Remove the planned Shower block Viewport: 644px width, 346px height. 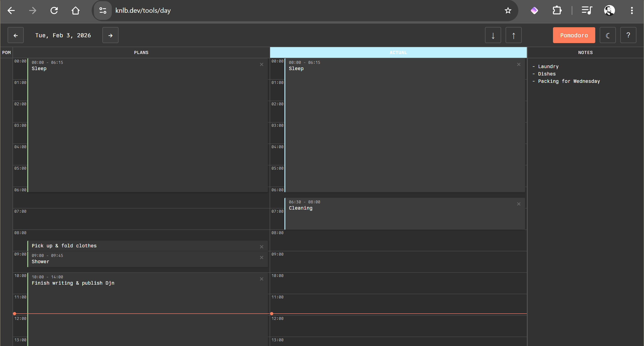tap(261, 257)
